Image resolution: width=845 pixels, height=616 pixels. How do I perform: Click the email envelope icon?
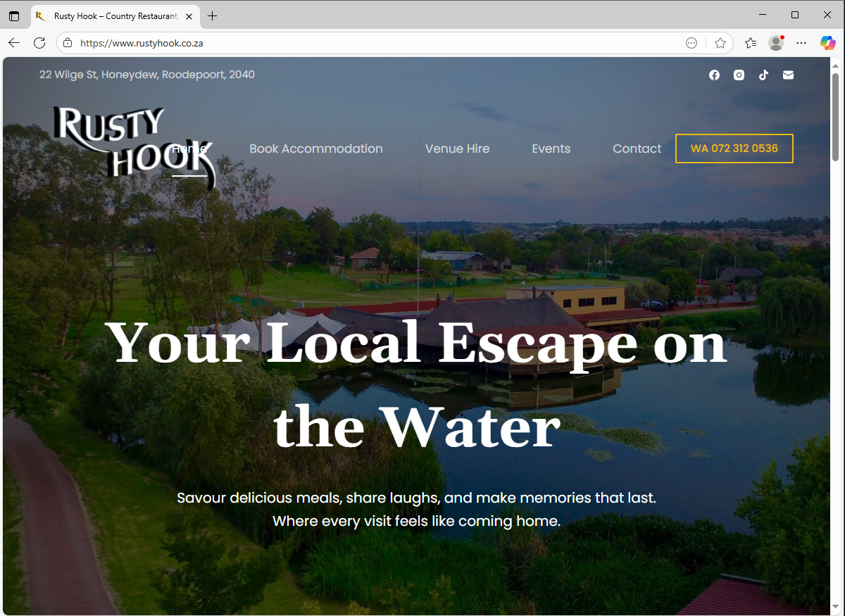[788, 75]
